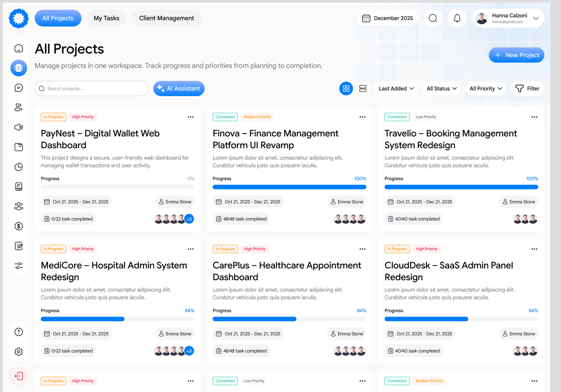Click the logout icon at sidebar bottom

pyautogui.click(x=18, y=376)
